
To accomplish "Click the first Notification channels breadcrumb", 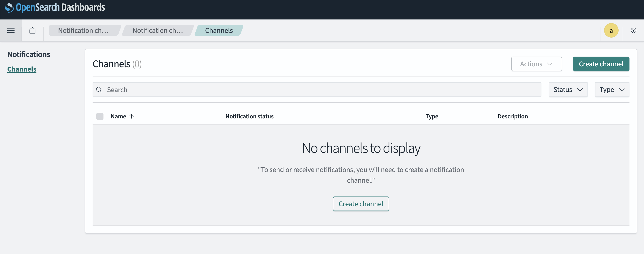I will (x=83, y=30).
